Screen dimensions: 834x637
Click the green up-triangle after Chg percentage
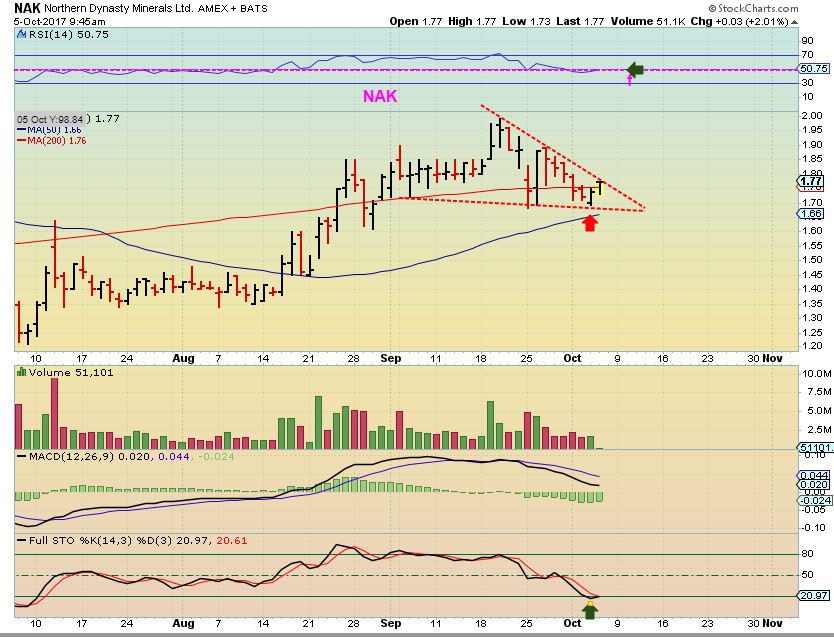click(x=795, y=22)
